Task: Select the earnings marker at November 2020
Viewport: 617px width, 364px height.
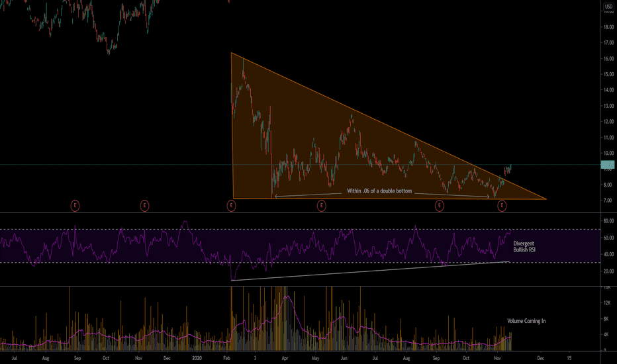Action: click(502, 205)
